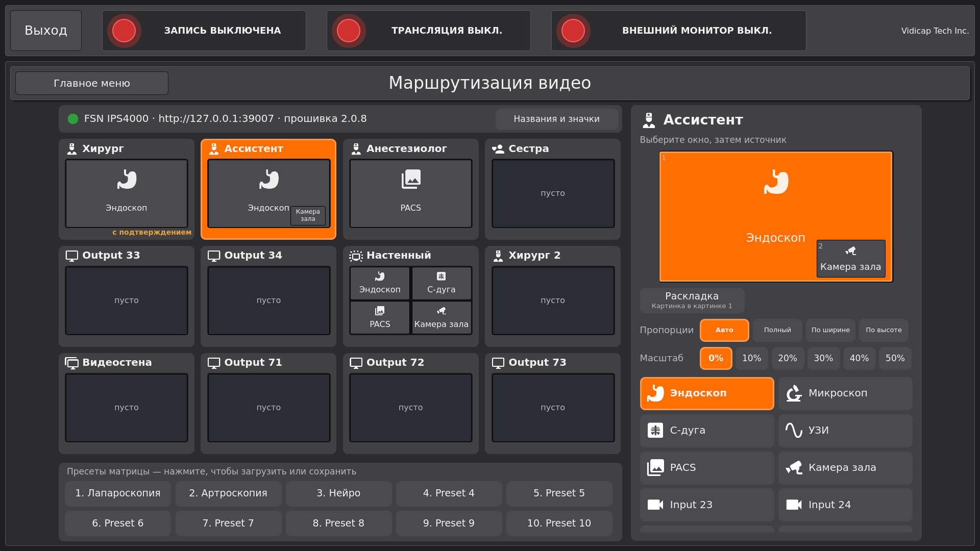Viewport: 980px width, 551px height.
Task: Click the Выход button
Action: pyautogui.click(x=46, y=31)
